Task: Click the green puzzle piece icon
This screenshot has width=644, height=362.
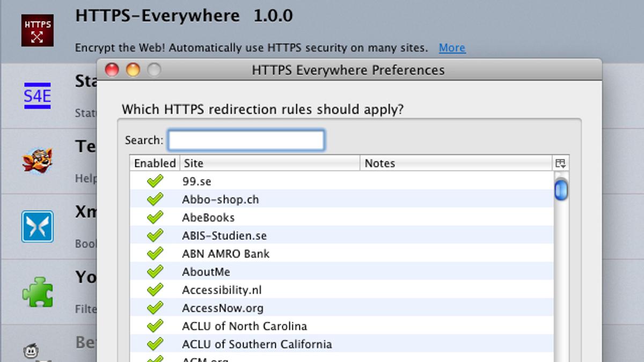Action: pos(37,292)
